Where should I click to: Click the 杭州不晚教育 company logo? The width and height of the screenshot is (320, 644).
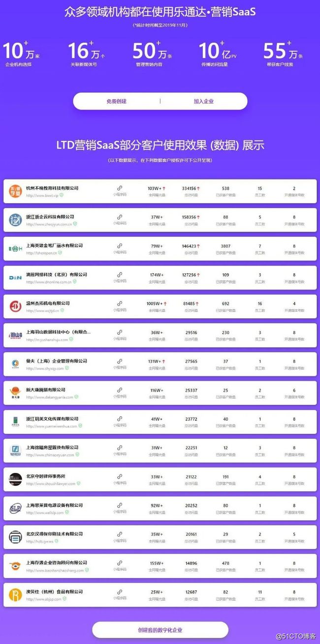(x=15, y=191)
